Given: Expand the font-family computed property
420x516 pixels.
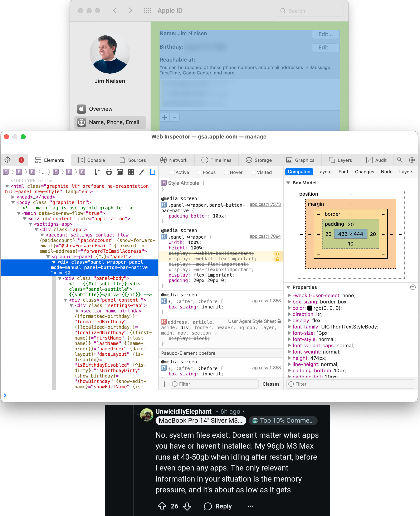Looking at the screenshot, I should 289,327.
